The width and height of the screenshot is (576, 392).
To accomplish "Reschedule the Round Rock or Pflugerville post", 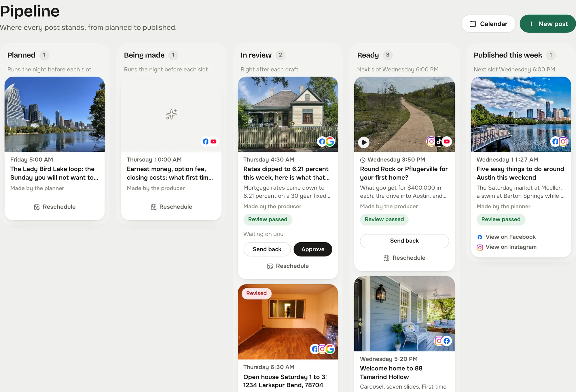I will (404, 258).
